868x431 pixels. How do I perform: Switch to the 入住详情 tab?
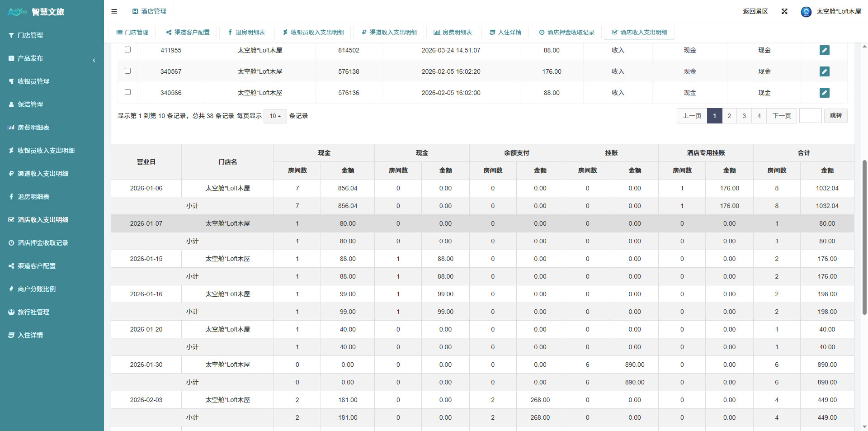coord(505,33)
